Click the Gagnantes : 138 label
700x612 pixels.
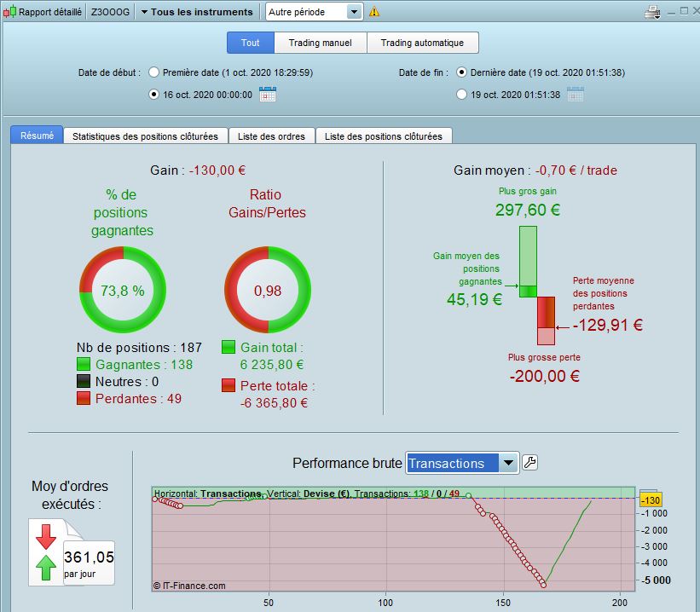[x=144, y=364]
